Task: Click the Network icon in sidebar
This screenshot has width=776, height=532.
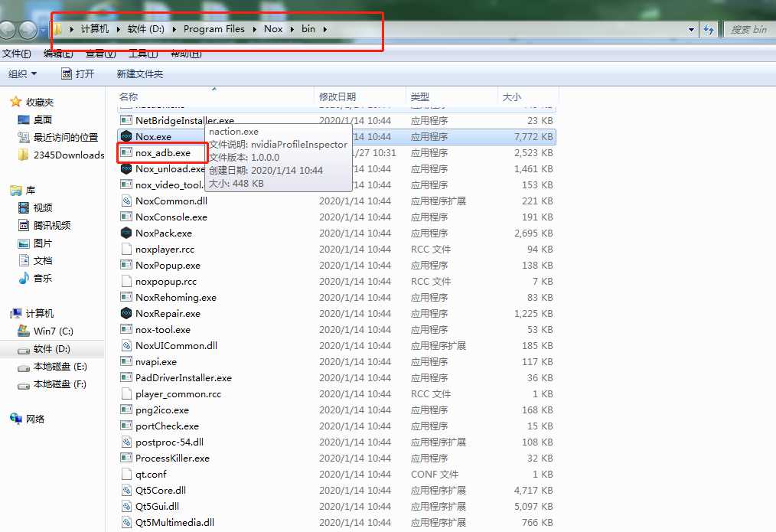Action: click(x=16, y=419)
